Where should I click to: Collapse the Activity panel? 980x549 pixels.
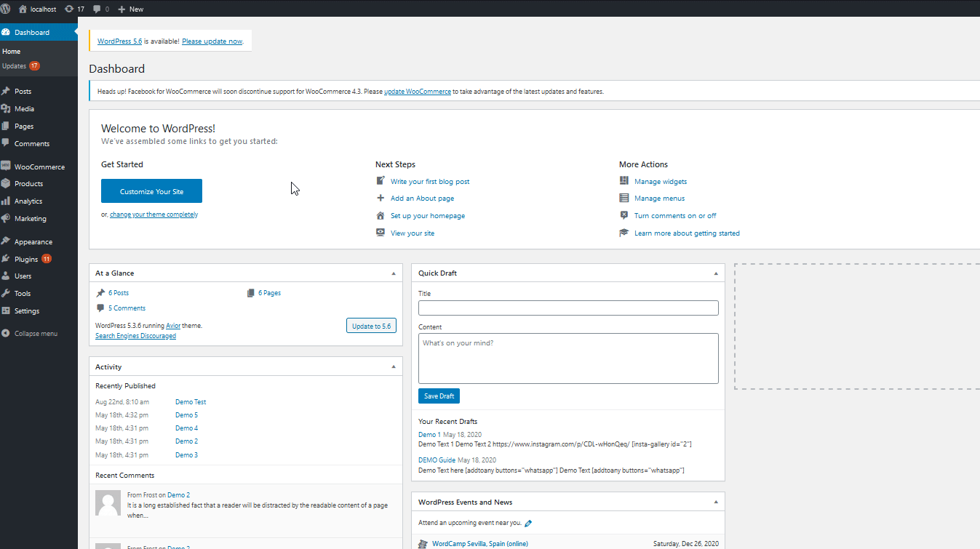(x=394, y=366)
